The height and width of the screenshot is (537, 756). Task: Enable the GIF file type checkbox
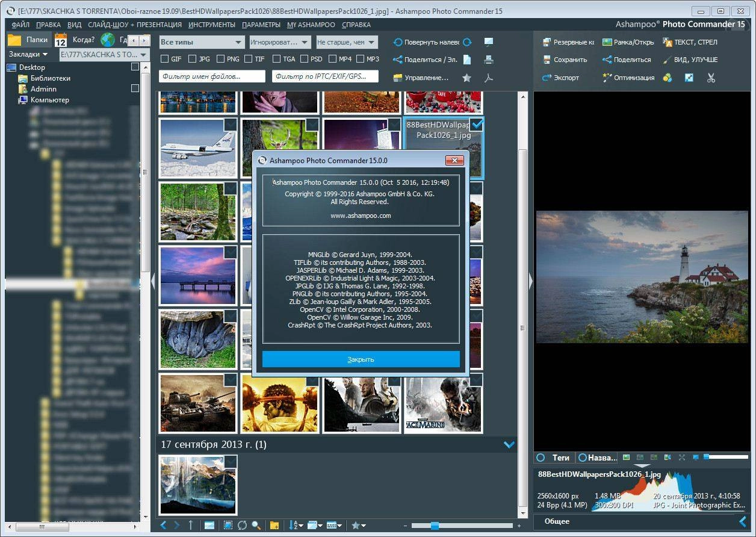coord(165,59)
